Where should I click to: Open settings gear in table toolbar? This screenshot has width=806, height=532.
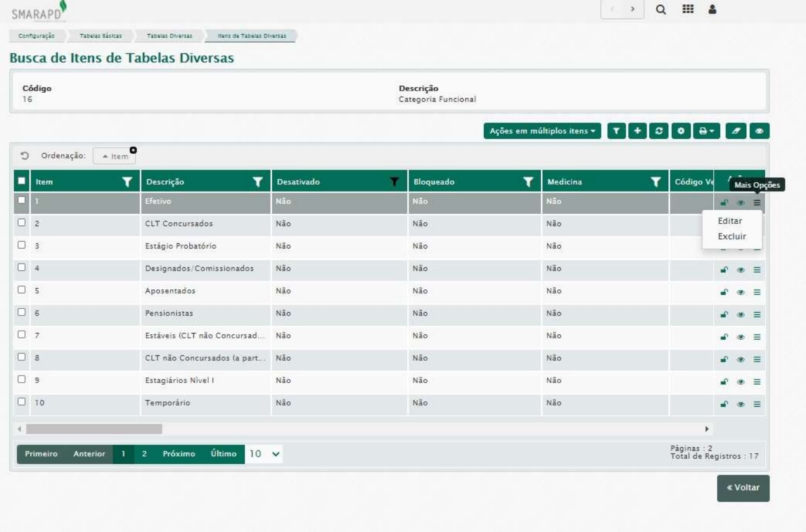pyautogui.click(x=681, y=130)
